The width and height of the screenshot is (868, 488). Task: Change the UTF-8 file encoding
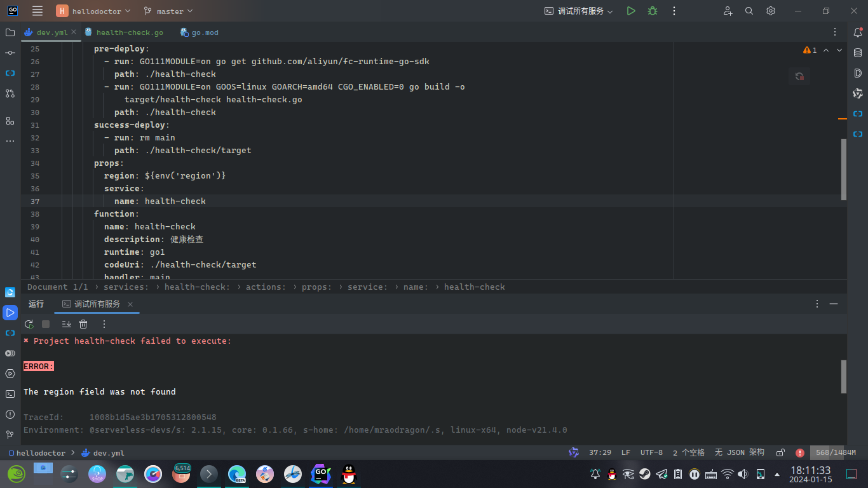point(651,453)
